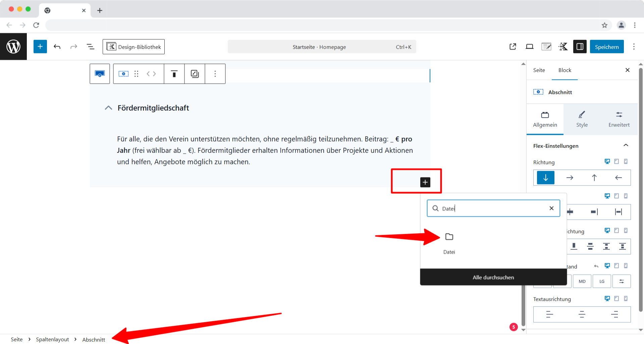Clear the Datei search field

point(551,208)
